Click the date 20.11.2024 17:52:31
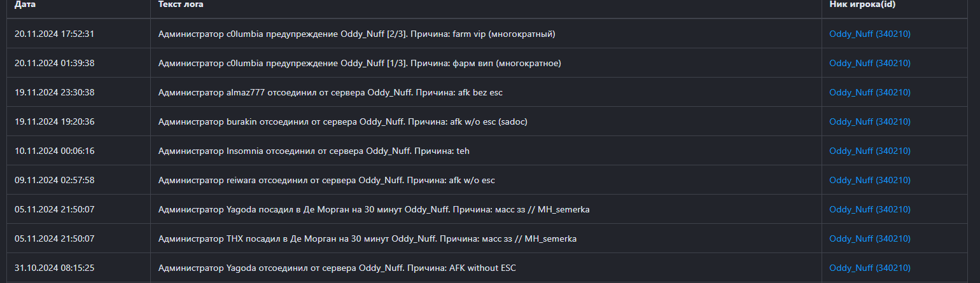This screenshot has width=980, height=283. (x=54, y=34)
